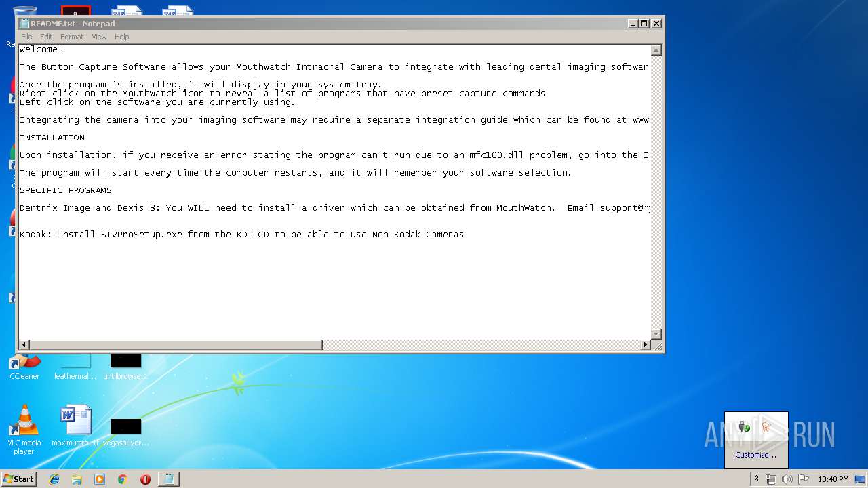
Task: Click the horizontal scrollbar thumb
Action: point(176,345)
